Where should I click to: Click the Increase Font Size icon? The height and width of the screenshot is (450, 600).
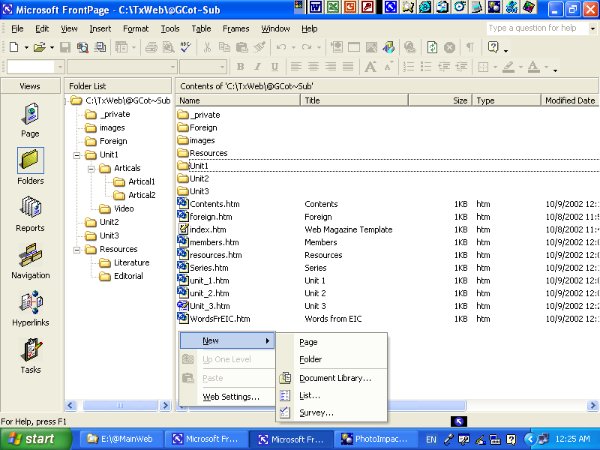(x=370, y=67)
